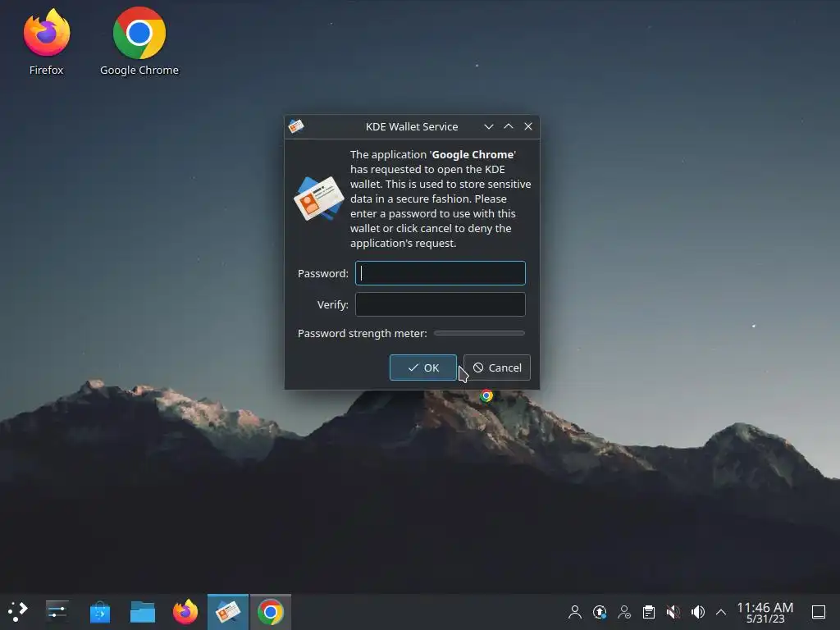Click the KDE Wallet icon in dialog title bar
840x630 pixels.
296,126
